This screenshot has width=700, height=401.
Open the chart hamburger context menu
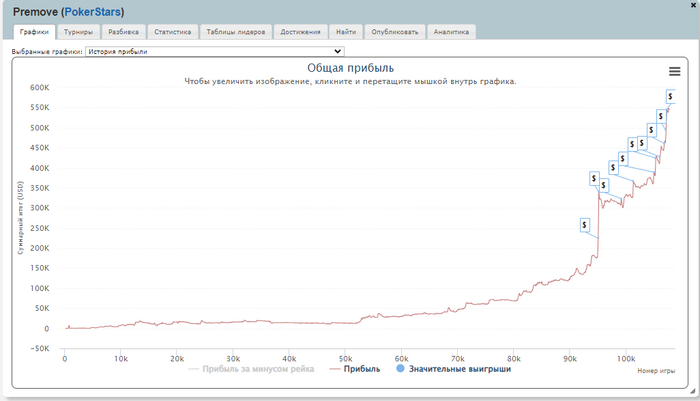click(x=674, y=71)
